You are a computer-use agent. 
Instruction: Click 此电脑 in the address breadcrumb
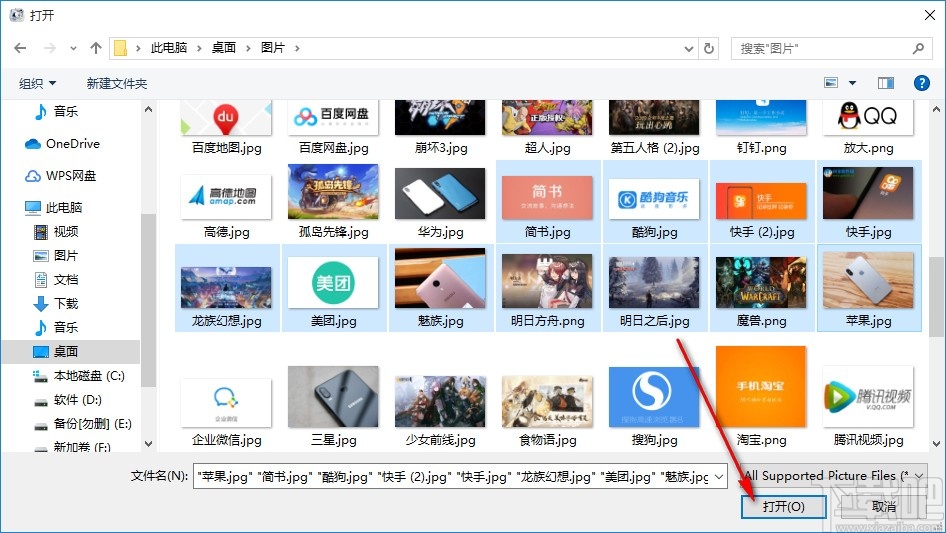click(x=169, y=48)
